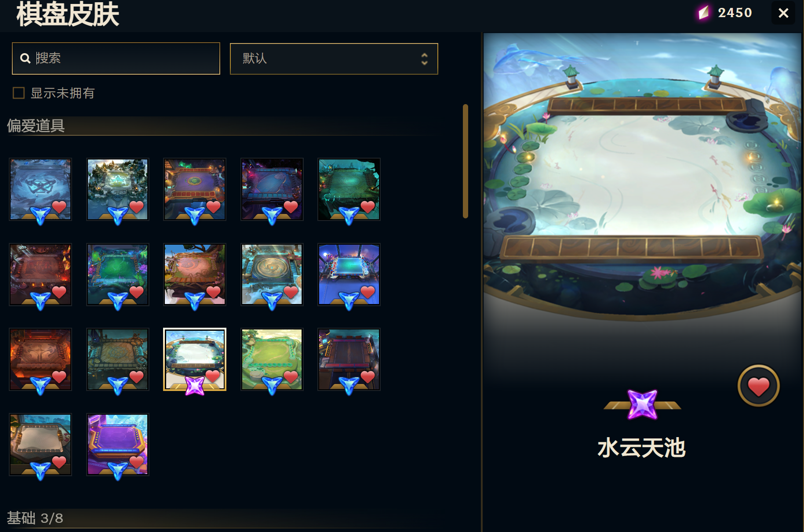Select the green meadow arena thumbnail
This screenshot has height=532, width=804.
[x=272, y=359]
